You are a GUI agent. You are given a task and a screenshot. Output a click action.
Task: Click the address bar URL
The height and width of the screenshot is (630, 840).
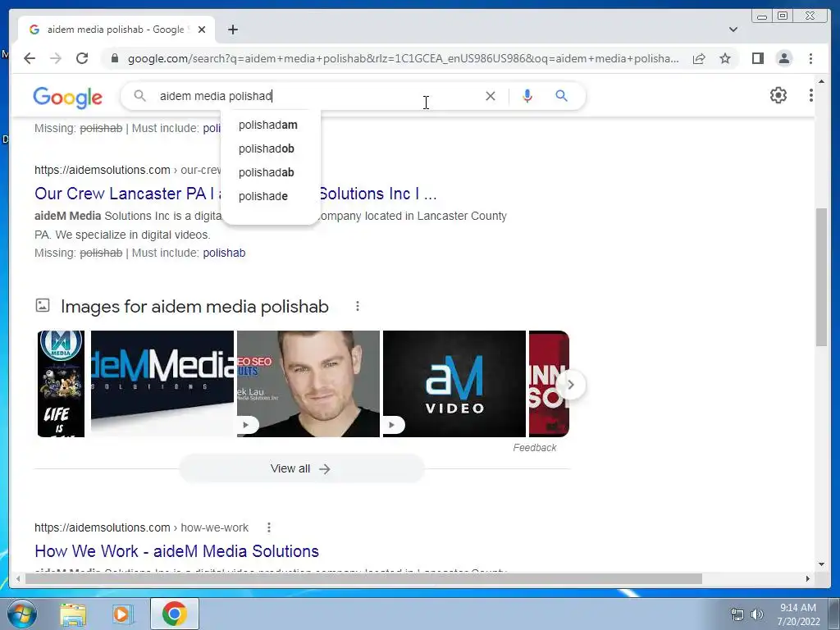(403, 58)
